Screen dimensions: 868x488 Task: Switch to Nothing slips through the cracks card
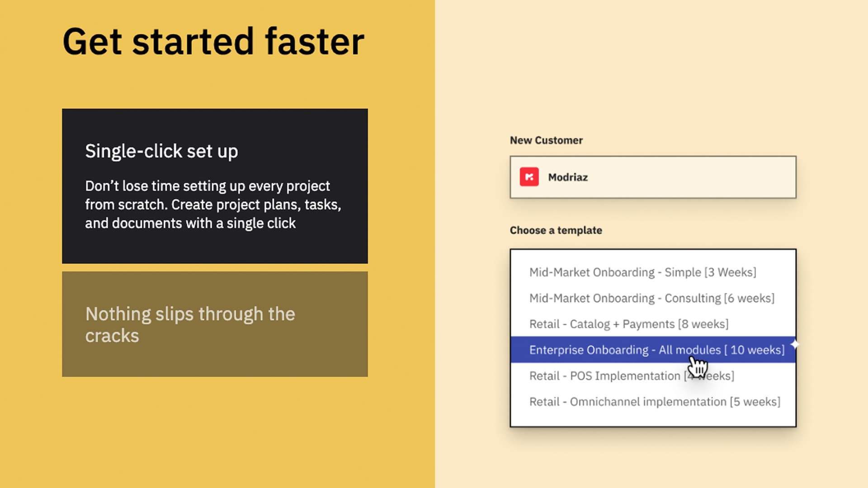tap(215, 324)
